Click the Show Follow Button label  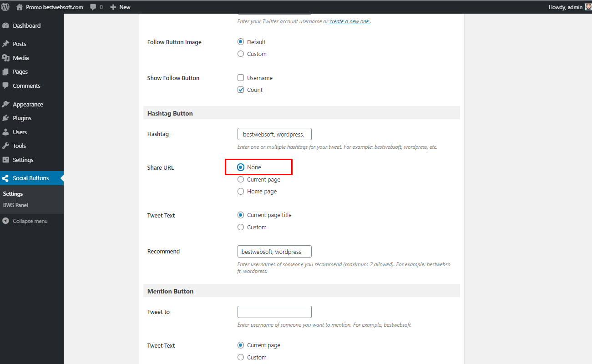tap(173, 78)
